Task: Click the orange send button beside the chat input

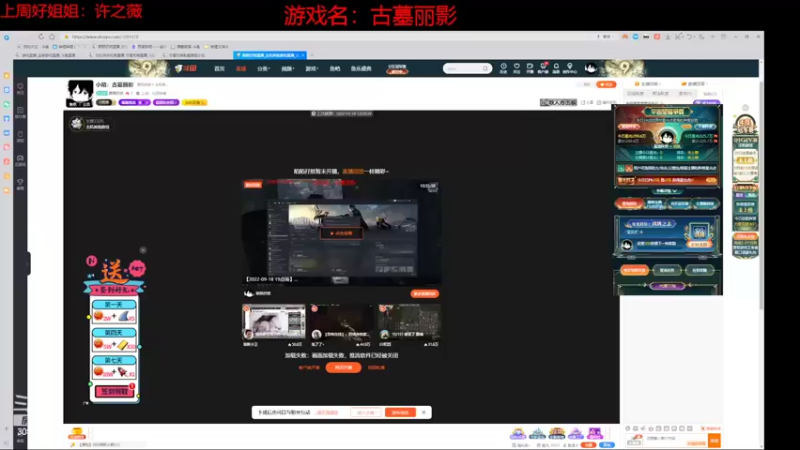Action: pyautogui.click(x=714, y=440)
